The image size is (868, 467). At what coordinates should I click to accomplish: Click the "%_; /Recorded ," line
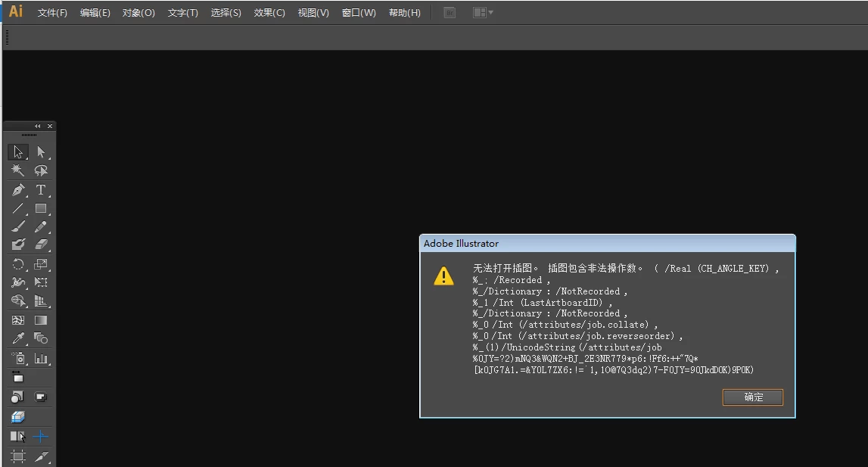pos(512,280)
